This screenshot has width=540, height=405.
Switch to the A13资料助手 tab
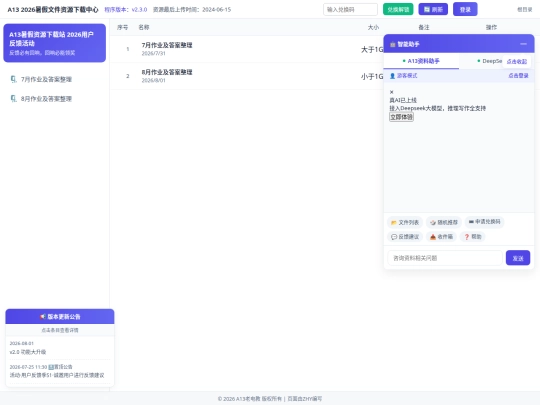(421, 61)
